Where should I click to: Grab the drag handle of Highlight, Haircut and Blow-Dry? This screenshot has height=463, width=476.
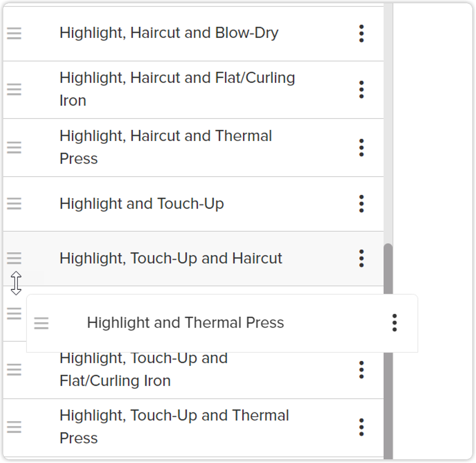point(14,33)
